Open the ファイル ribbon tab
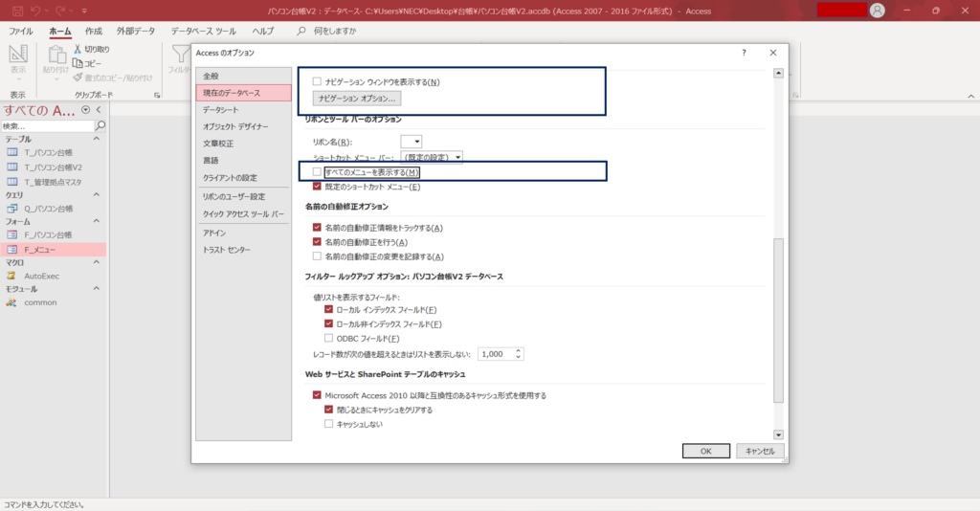Image resolution: width=980 pixels, height=511 pixels. point(21,31)
